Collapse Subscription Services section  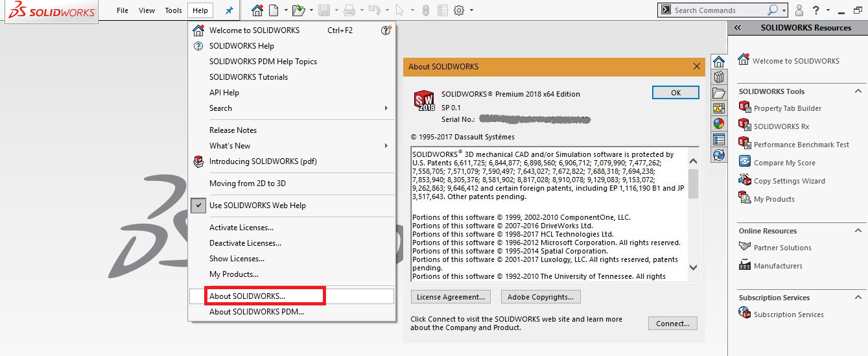pos(858,298)
